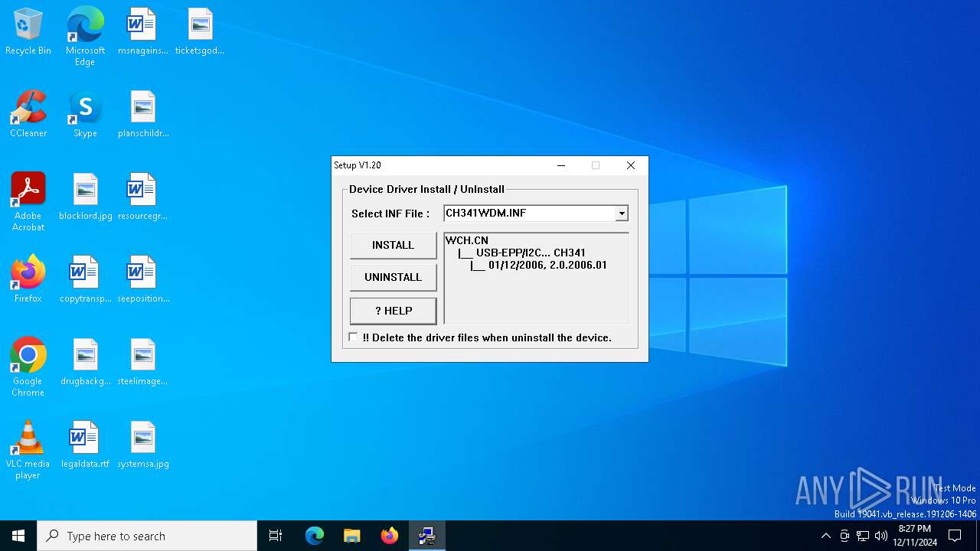The image size is (980, 551).
Task: Select the Recycle Bin desktop icon
Action: coord(28,32)
